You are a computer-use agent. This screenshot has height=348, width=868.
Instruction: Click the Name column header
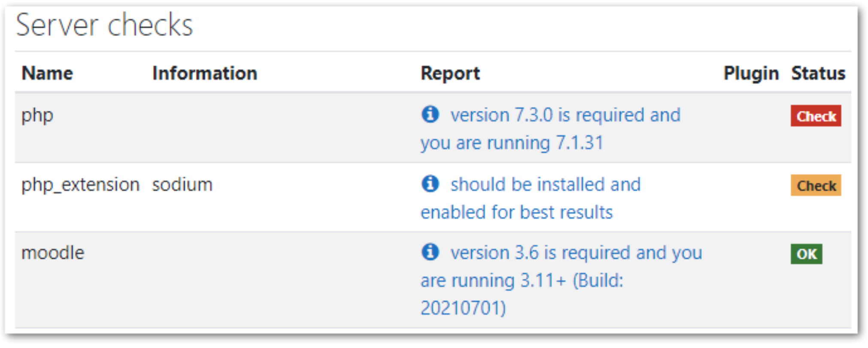(47, 73)
